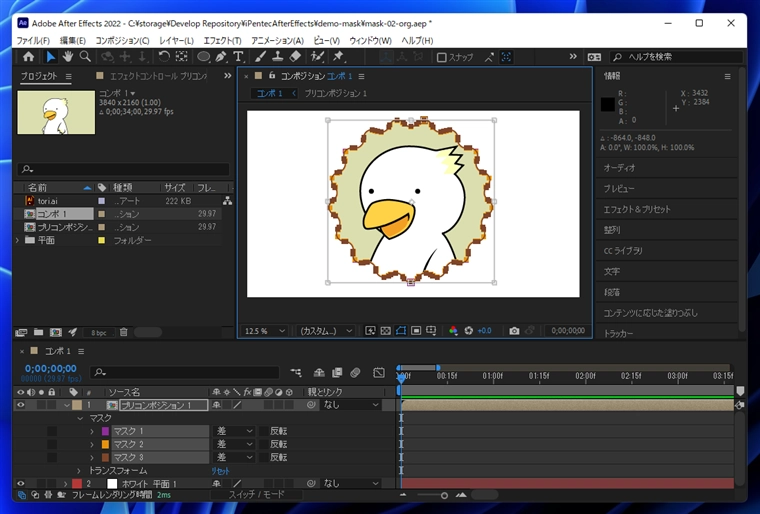
Task: Select the Zoom magnifier tool
Action: click(x=86, y=57)
